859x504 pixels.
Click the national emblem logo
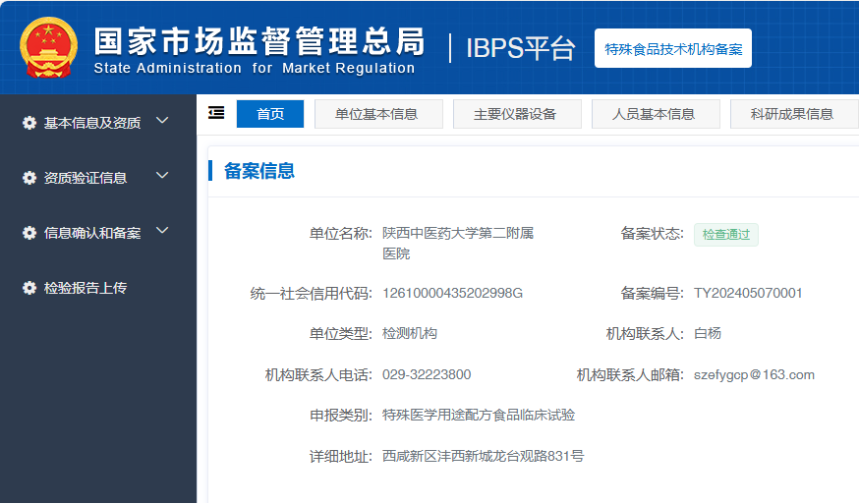(48, 48)
